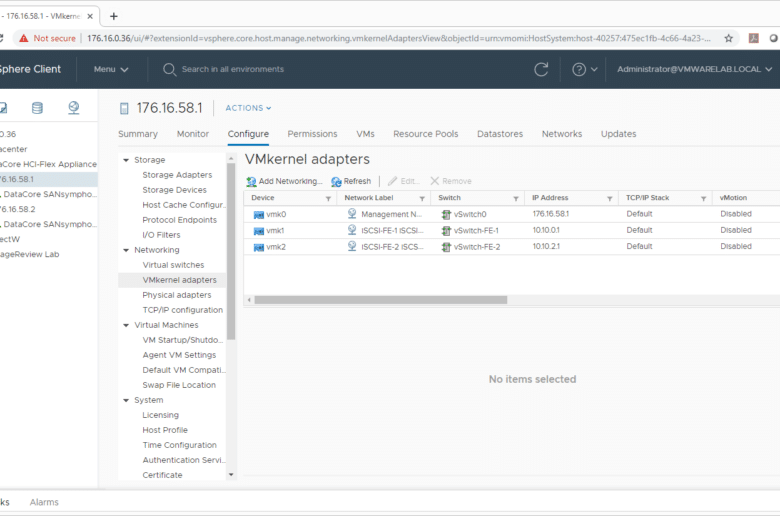
Task: Collapse the Networking section
Action: tap(126, 250)
